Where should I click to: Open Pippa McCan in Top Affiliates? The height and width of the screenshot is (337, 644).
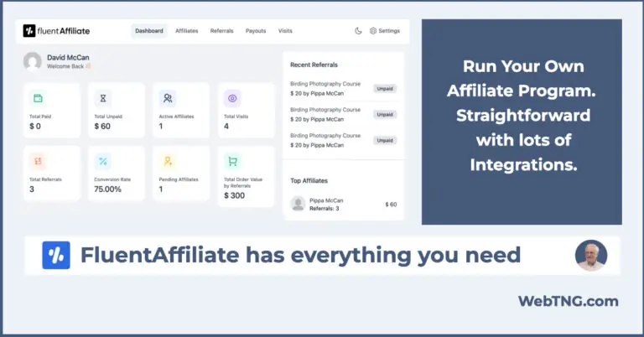coord(326,200)
